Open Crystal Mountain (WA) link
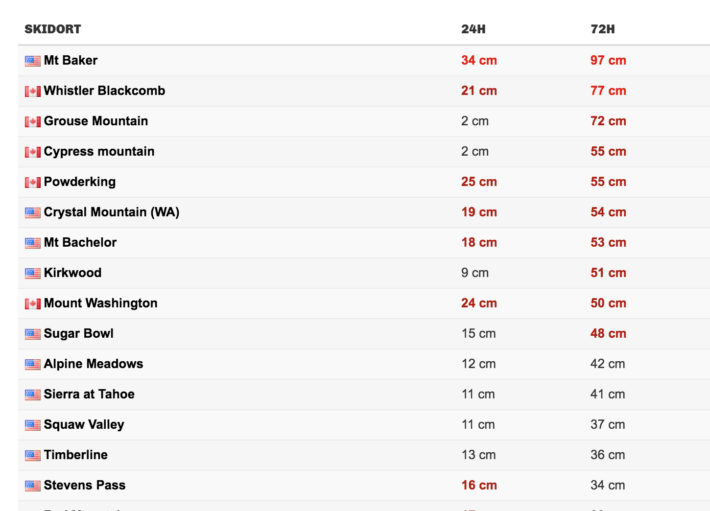This screenshot has width=710, height=511. click(111, 212)
